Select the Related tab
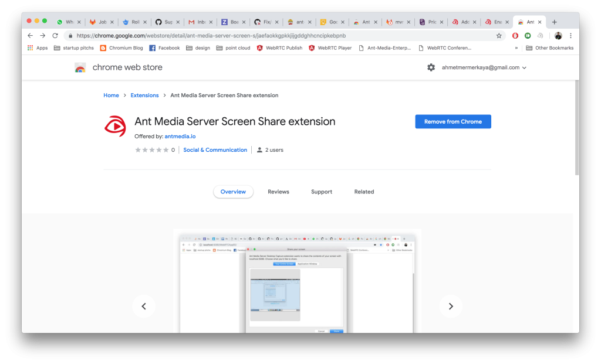 pos(364,192)
